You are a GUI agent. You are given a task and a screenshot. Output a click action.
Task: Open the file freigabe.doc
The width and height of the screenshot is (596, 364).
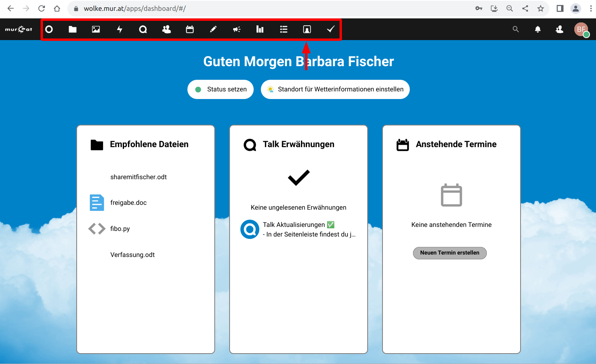click(128, 203)
